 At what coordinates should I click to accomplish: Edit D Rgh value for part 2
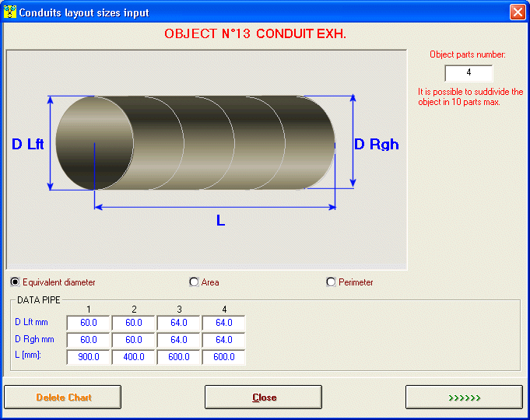point(134,340)
